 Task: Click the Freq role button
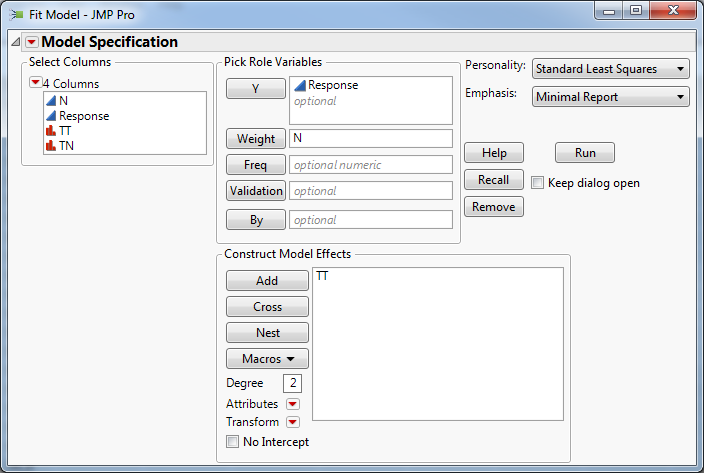[x=256, y=165]
